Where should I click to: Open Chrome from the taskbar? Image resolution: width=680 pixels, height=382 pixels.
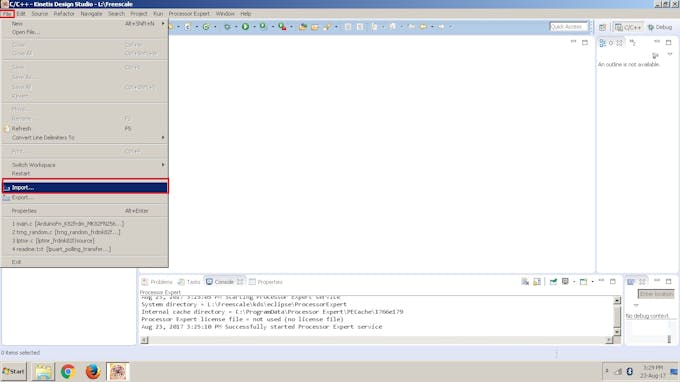pyautogui.click(x=68, y=372)
